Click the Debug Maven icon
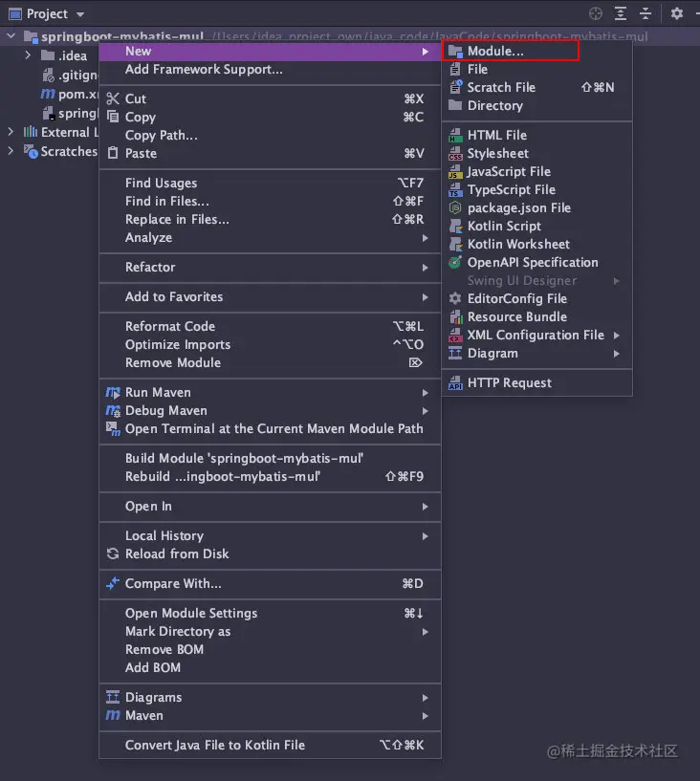 pos(113,410)
